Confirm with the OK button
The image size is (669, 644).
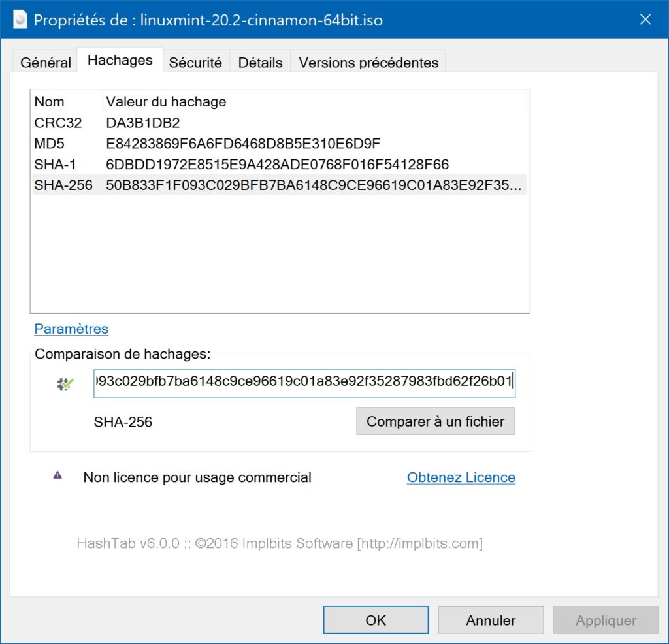click(x=376, y=620)
